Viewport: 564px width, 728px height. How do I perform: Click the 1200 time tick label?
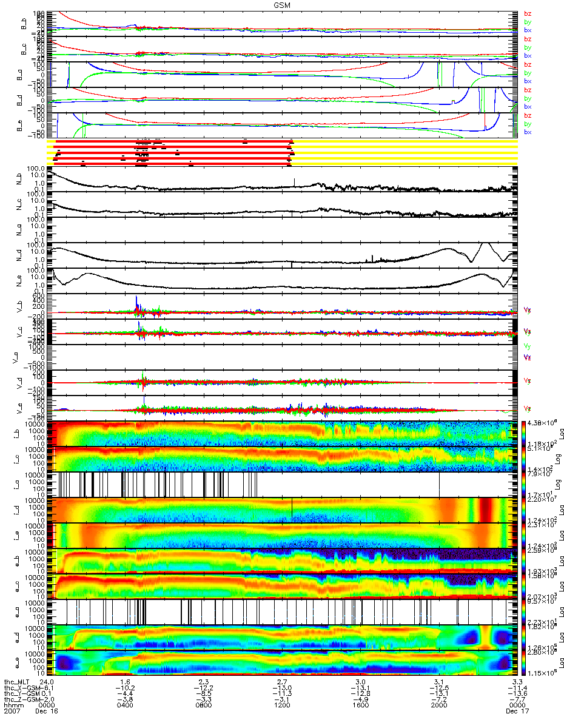pyautogui.click(x=283, y=705)
